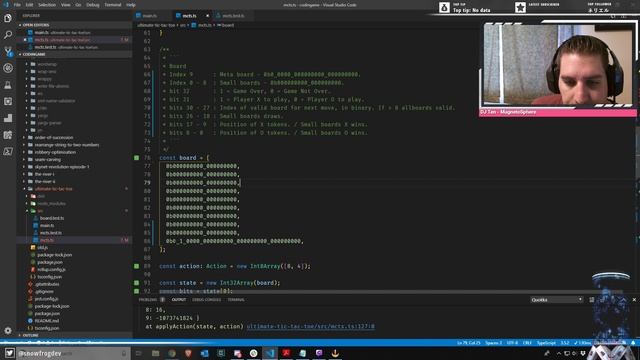This screenshot has height=360, width=640.
Task: Click the green Quokka indicator beside line 91
Action: tap(136, 282)
